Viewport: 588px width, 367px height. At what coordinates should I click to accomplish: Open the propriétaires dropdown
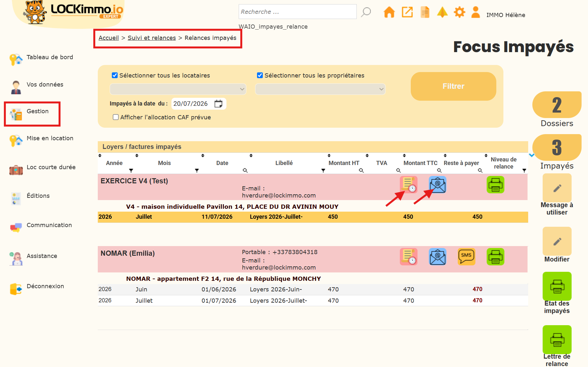click(x=320, y=89)
